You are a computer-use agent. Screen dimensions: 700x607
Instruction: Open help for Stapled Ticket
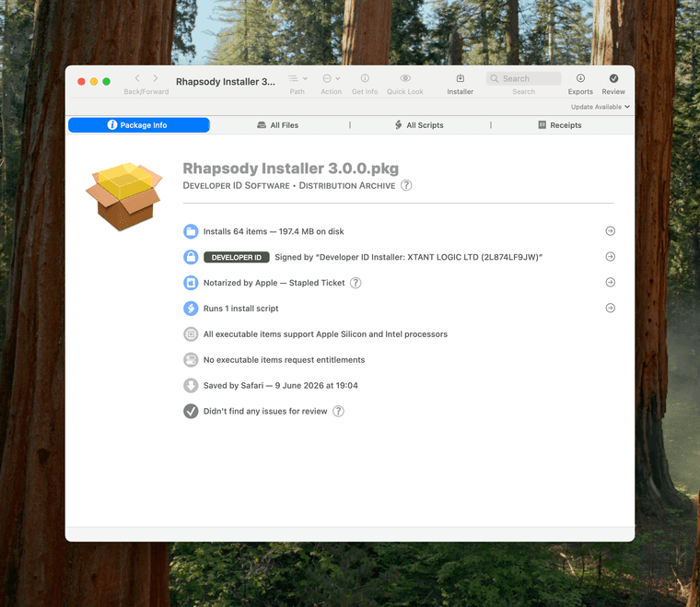pos(356,283)
